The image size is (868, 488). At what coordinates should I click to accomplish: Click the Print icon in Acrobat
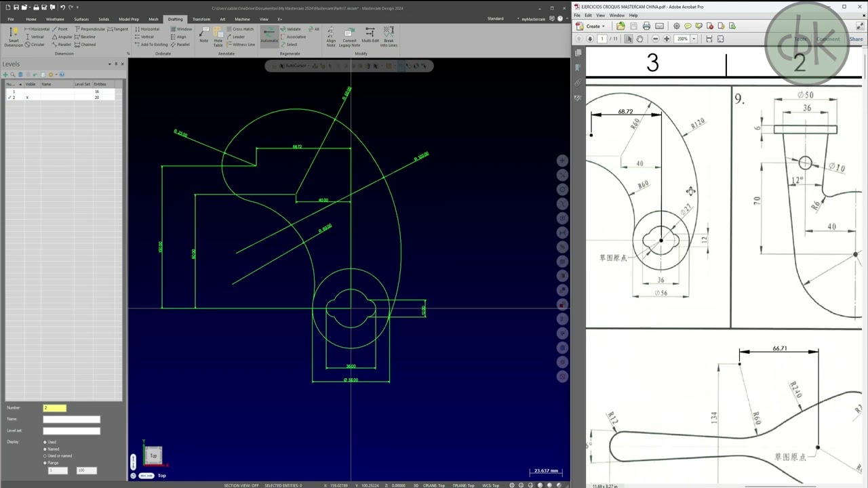[x=646, y=26]
